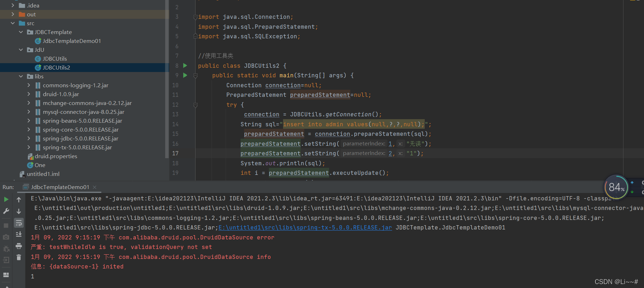
Task: Select spring-beans-5.0.0.RELEASE.jar
Action: (82, 121)
